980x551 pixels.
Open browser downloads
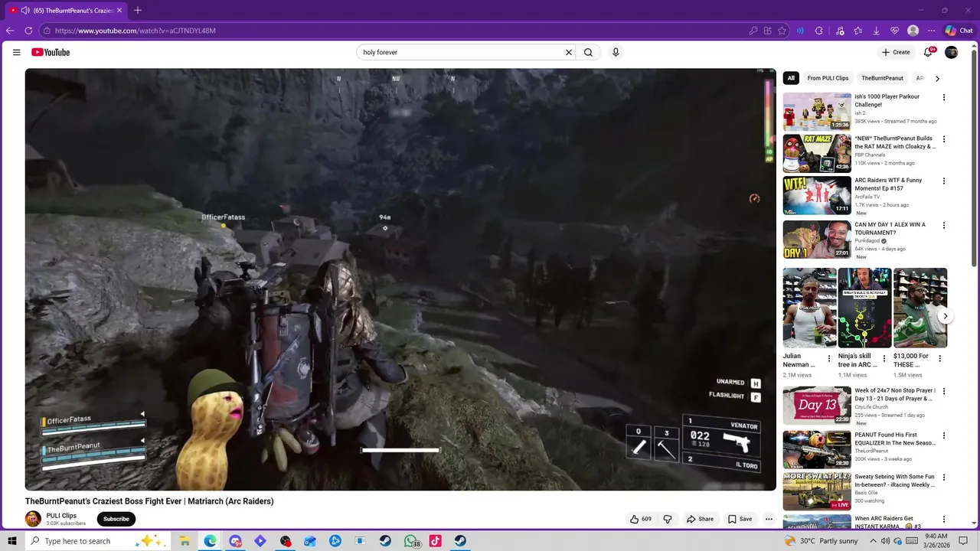click(x=876, y=31)
